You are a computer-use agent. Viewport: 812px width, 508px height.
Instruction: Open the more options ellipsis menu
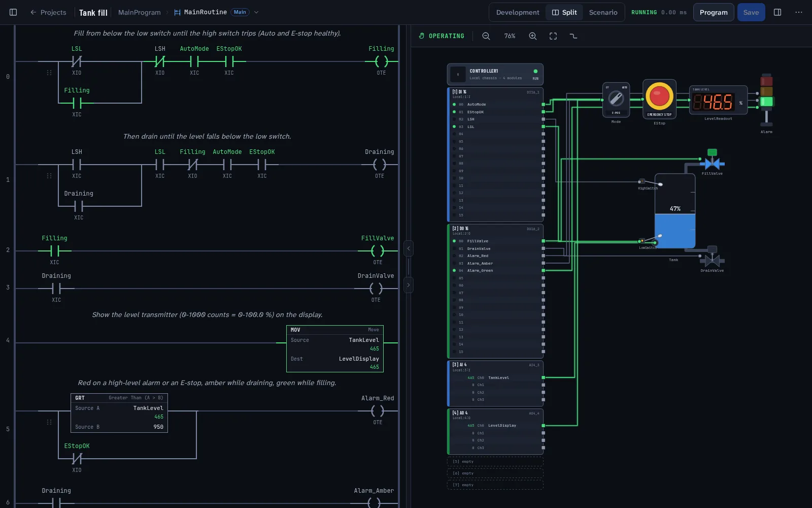click(x=799, y=12)
